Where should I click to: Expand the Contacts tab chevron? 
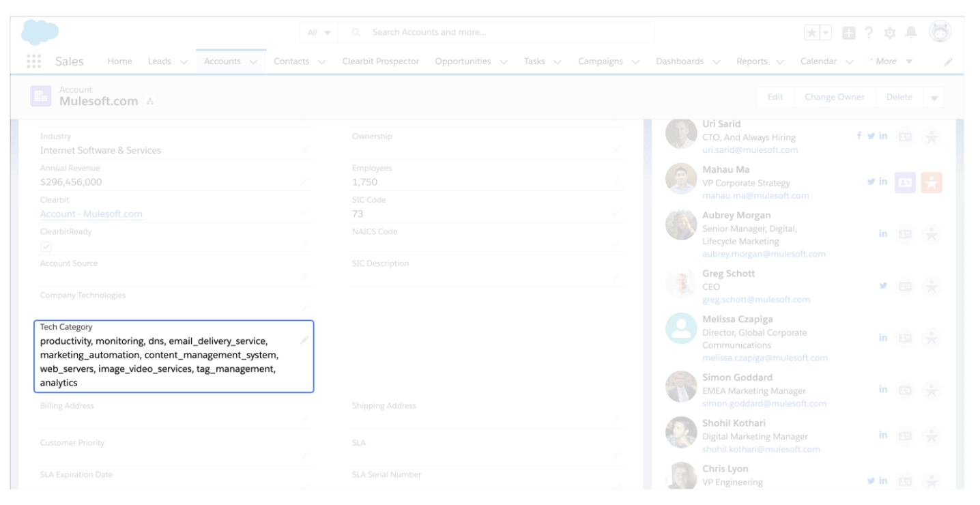click(x=321, y=62)
